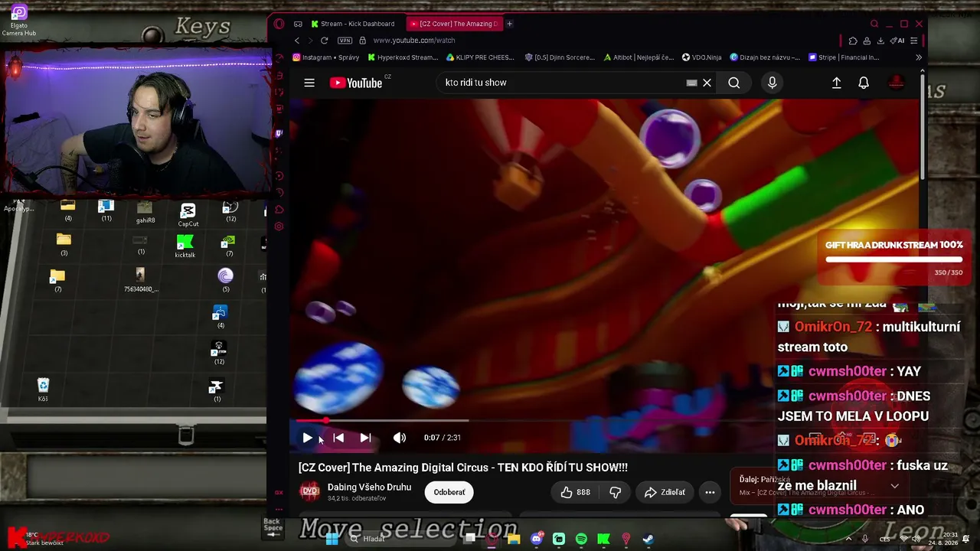This screenshot has height=551, width=980.
Task: Open the 756340480 image file on desktop
Action: click(x=139, y=280)
